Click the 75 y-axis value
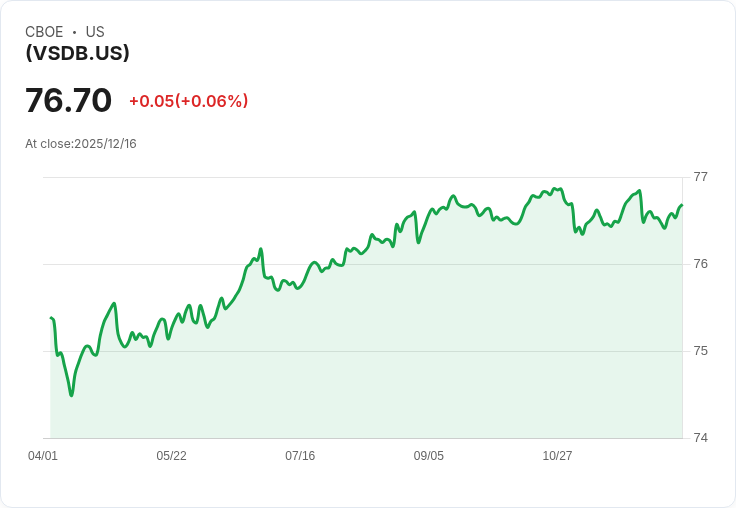 pyautogui.click(x=700, y=351)
